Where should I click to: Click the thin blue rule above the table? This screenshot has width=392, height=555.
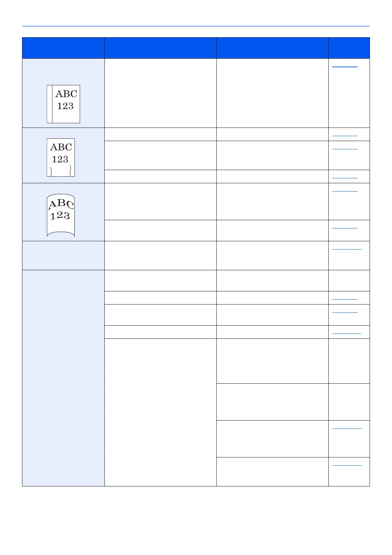point(196,26)
